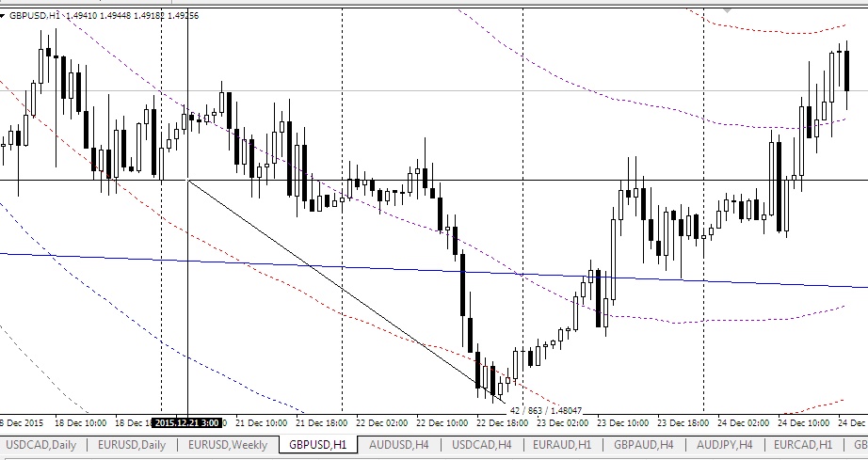Click the 42 / 863 / 1.48047 measurement readout
The height and width of the screenshot is (460, 868).
(x=546, y=411)
